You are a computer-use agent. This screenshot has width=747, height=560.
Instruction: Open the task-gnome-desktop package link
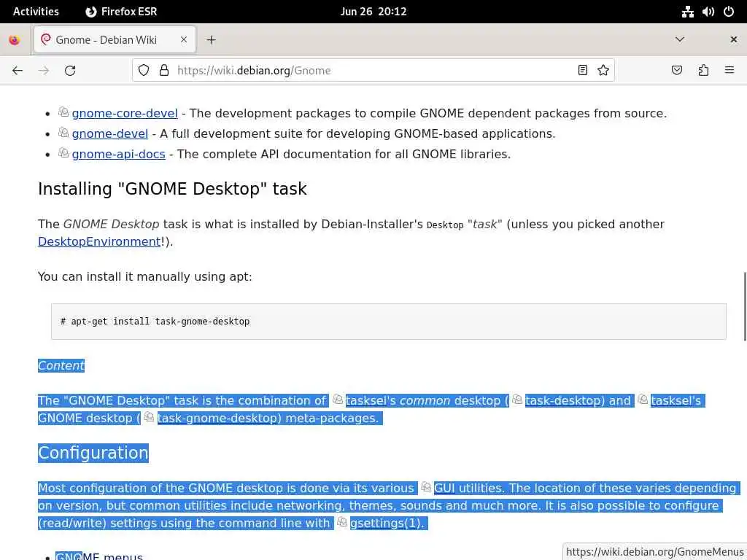pos(217,419)
